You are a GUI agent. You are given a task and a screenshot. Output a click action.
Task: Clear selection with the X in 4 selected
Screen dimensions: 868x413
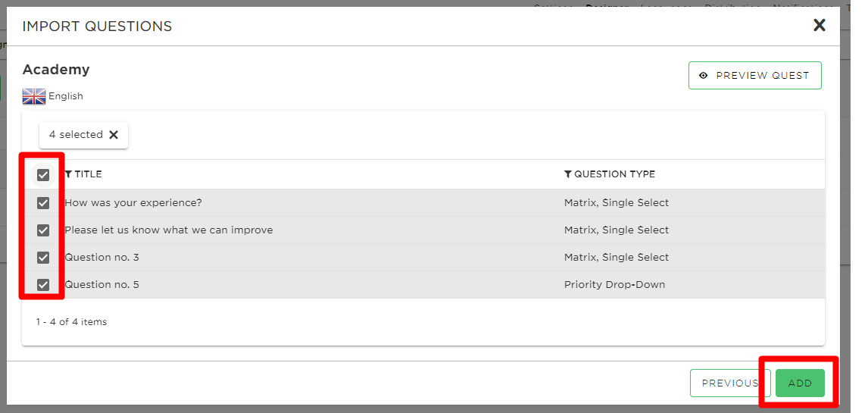[x=114, y=135]
